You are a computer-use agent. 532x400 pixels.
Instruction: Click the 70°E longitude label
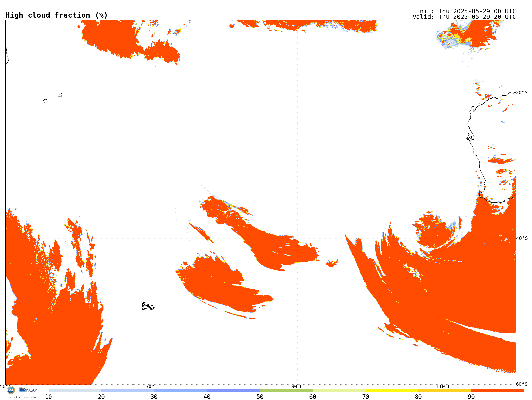(x=151, y=386)
